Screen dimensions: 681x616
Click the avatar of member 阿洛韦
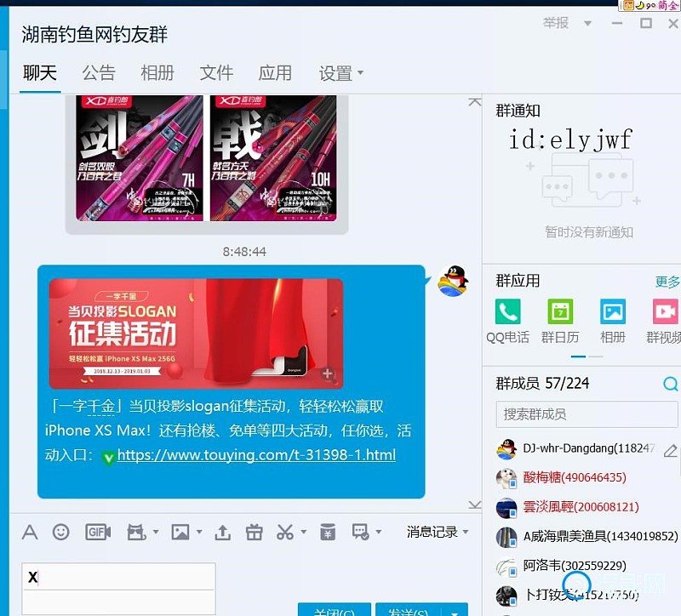(506, 567)
